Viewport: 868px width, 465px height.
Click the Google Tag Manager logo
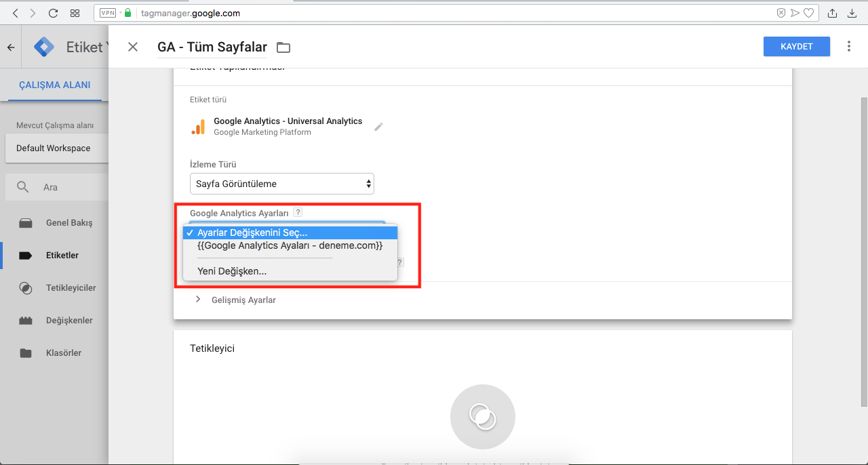(x=45, y=47)
